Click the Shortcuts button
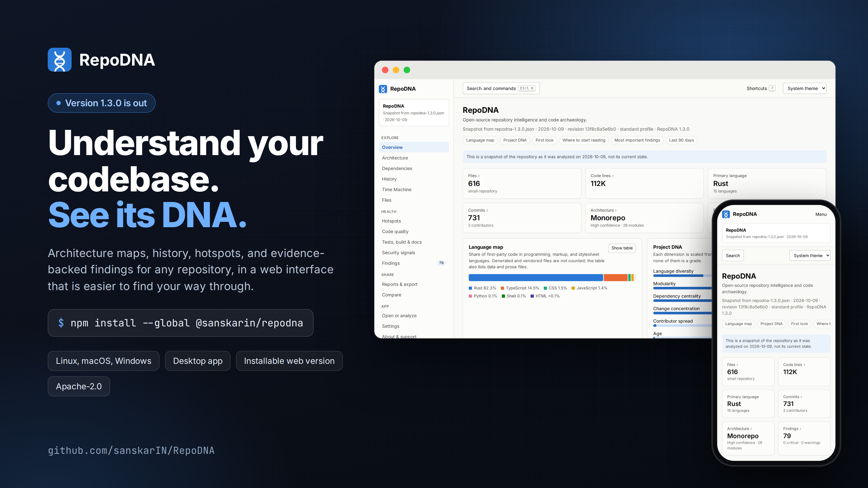Viewport: 868px width, 488px height. (x=761, y=88)
